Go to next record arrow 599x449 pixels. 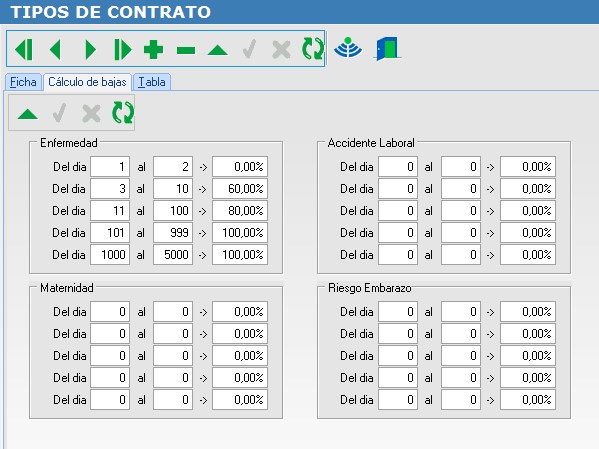[90, 49]
